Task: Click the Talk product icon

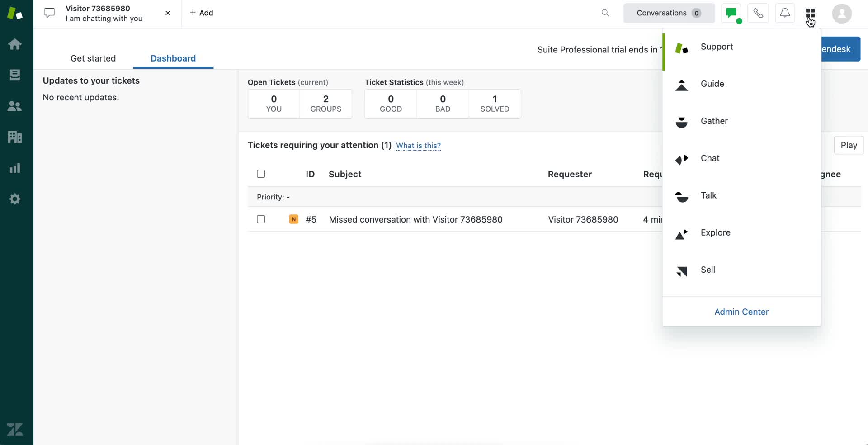Action: pos(682,196)
